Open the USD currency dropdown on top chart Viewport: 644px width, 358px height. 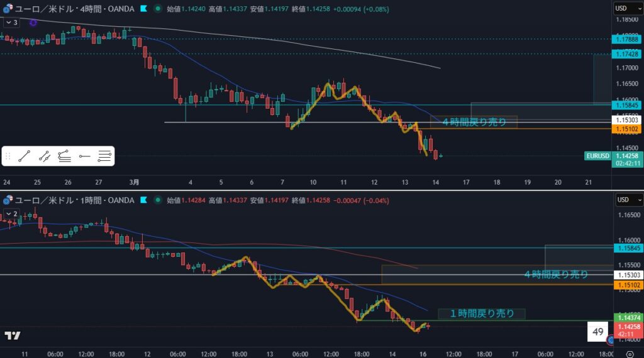click(623, 8)
